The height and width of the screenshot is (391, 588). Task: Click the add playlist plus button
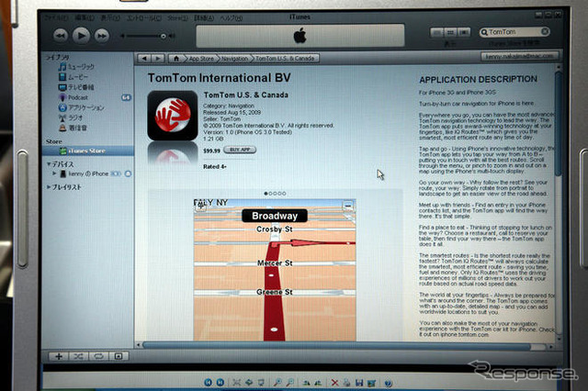pos(59,356)
